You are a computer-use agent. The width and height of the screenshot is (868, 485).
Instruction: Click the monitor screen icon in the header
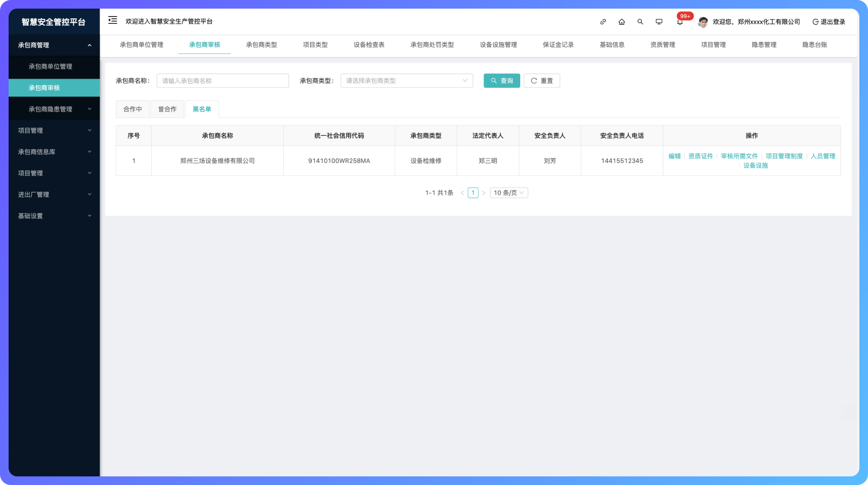(659, 22)
